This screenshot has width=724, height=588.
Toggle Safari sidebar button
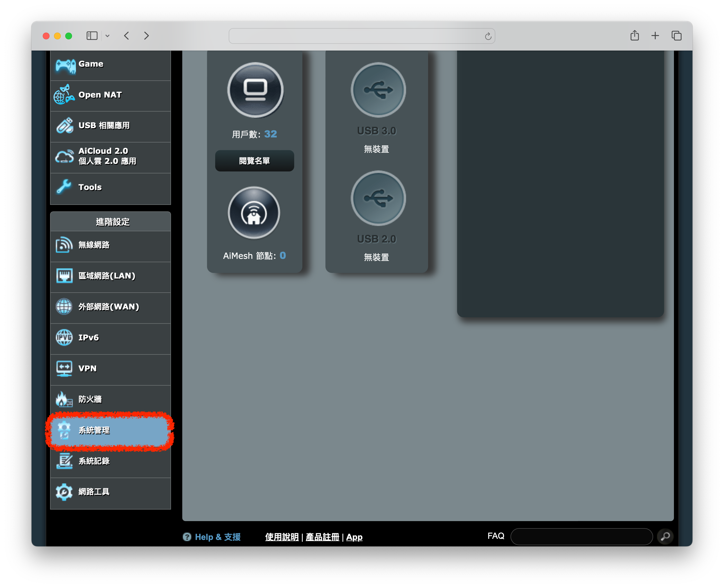coord(92,36)
